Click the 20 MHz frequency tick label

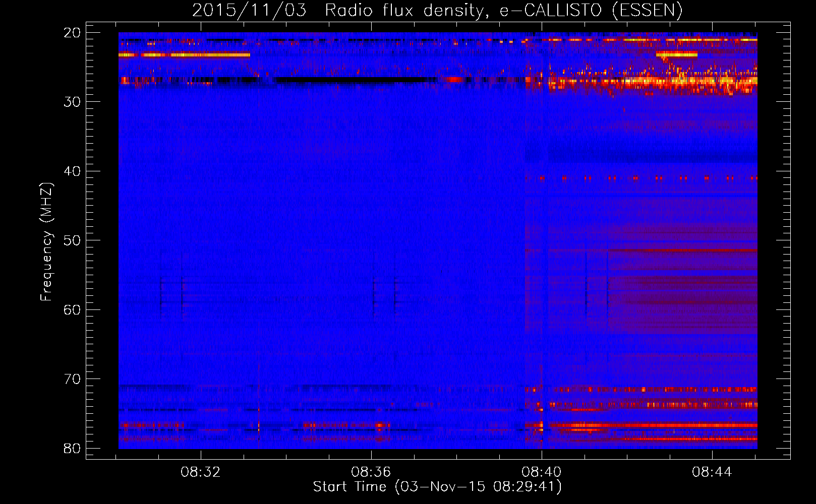(x=73, y=33)
